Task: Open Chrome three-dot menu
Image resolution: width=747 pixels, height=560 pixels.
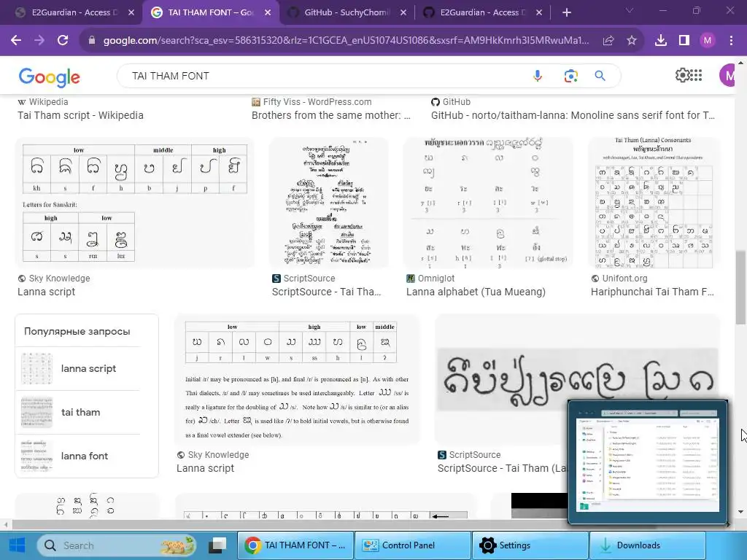Action: coord(731,41)
